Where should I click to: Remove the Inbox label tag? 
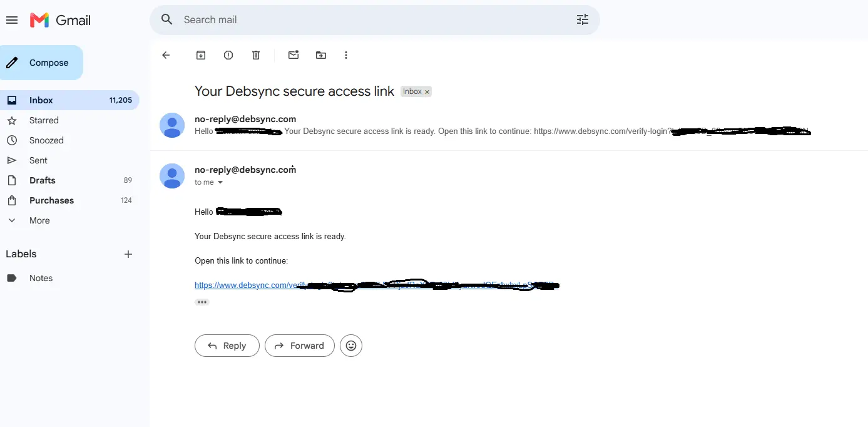(427, 91)
